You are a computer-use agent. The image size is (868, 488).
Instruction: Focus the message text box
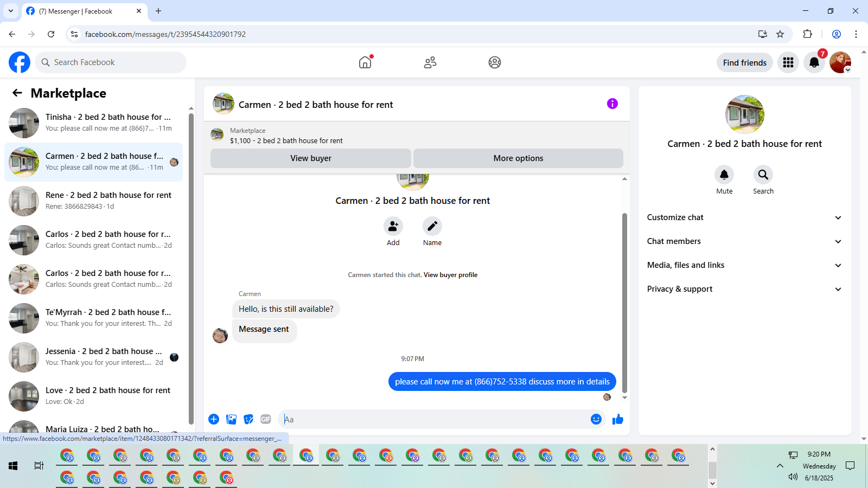pos(433,419)
